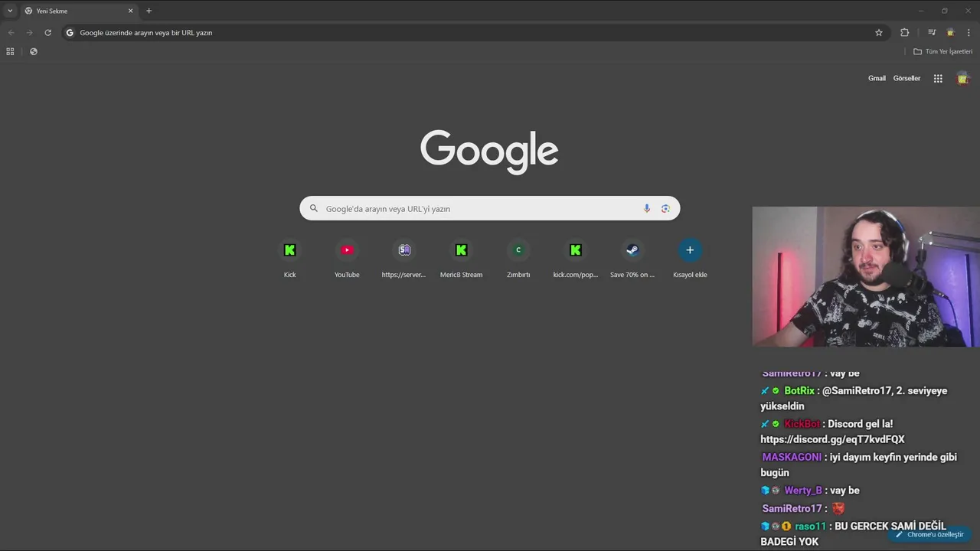Viewport: 980px width, 551px height.
Task: Focus the Chrome address bar
Action: point(475,33)
